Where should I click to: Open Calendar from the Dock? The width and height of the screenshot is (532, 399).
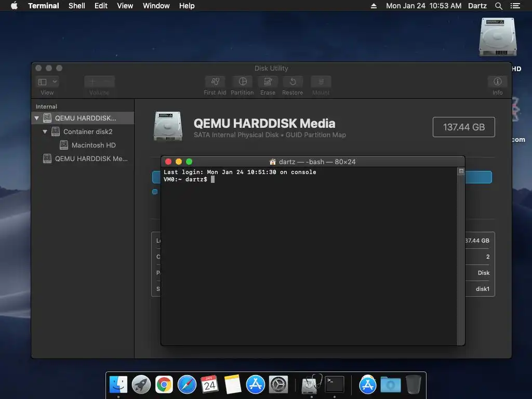pyautogui.click(x=209, y=385)
